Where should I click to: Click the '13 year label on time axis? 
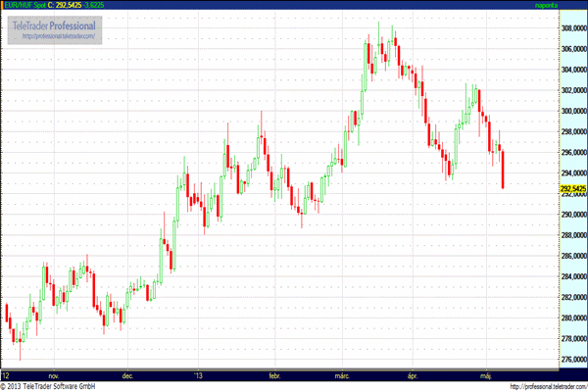[x=198, y=374]
